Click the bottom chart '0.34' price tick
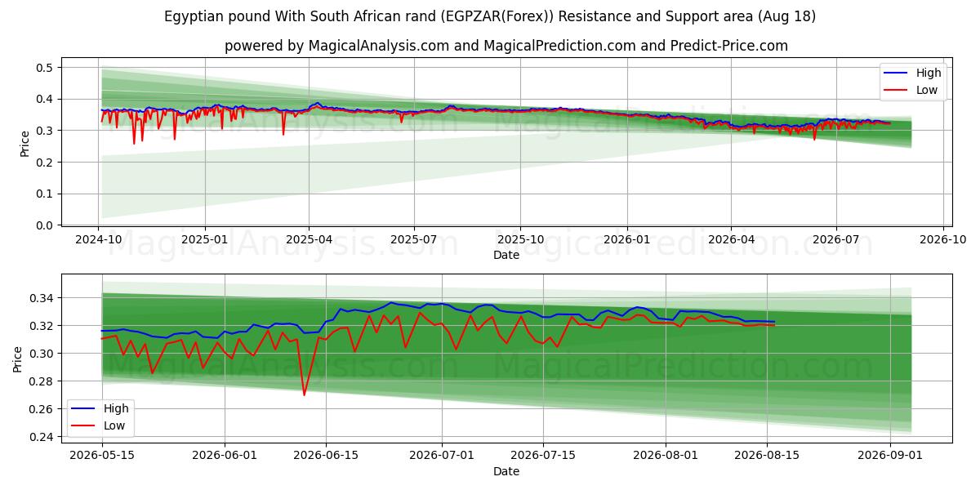This screenshot has width=980, height=490. pos(42,298)
